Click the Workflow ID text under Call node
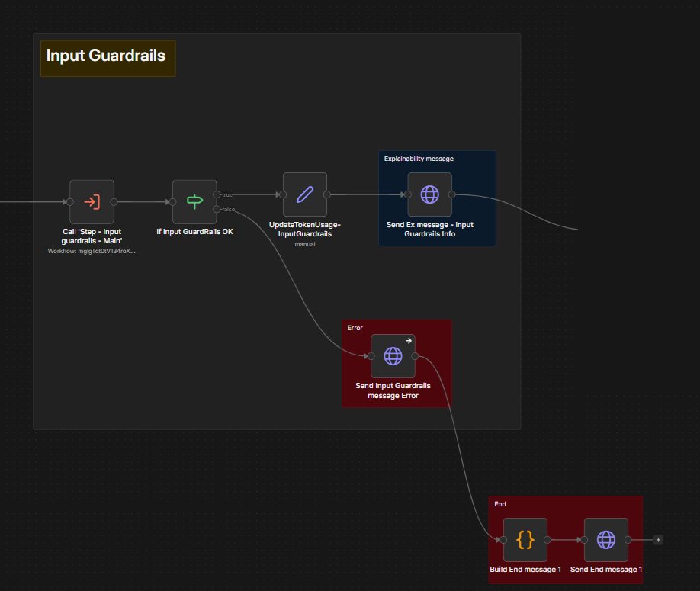The width and height of the screenshot is (700, 591). 92,252
